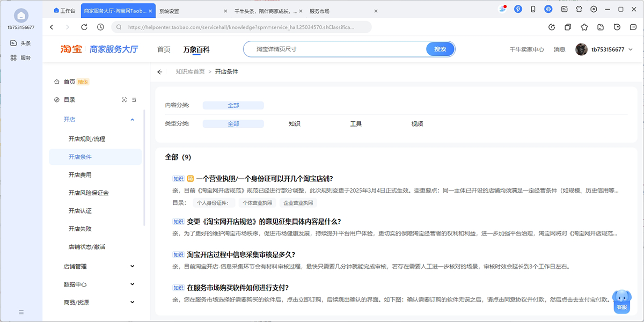This screenshot has width=644, height=322.
Task: Select the 知识 type filter
Action: click(294, 124)
